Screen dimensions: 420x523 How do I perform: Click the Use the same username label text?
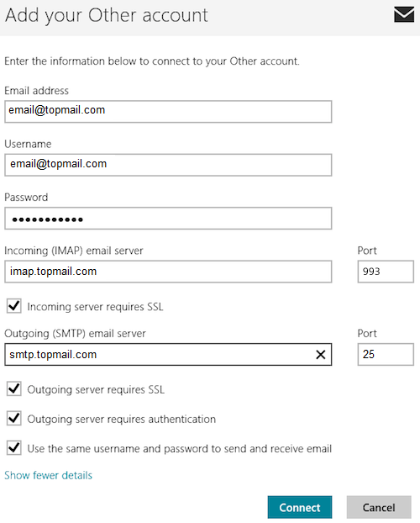179,449
